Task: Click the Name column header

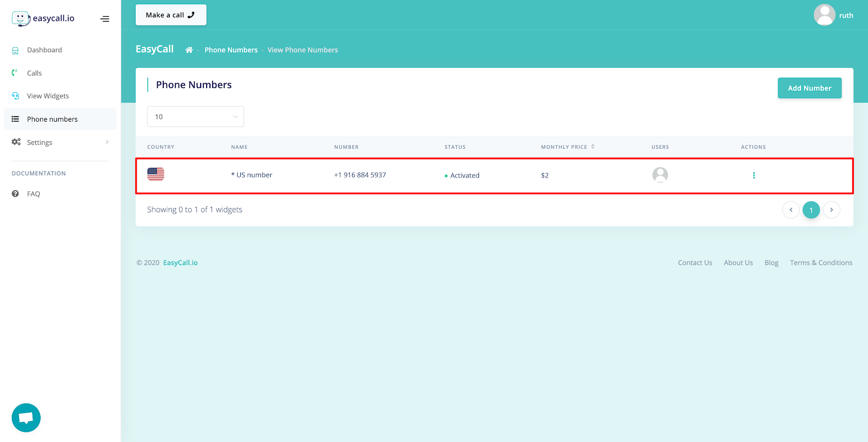Action: tap(239, 147)
